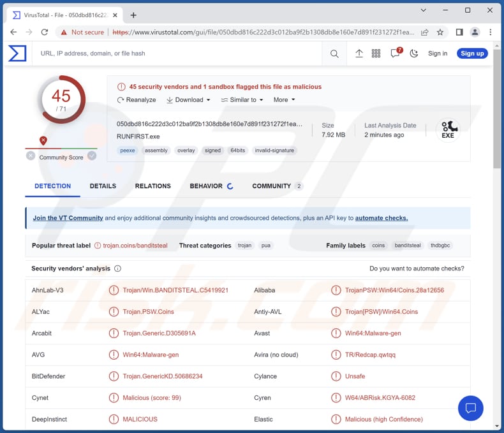
Task: Click the browser back arrow
Action: [x=13, y=32]
